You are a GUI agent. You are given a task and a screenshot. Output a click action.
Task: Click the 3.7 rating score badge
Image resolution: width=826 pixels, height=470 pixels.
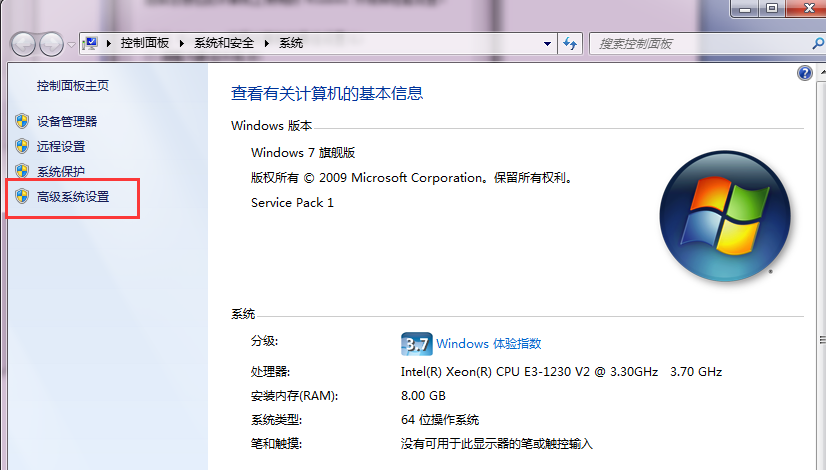coord(417,344)
